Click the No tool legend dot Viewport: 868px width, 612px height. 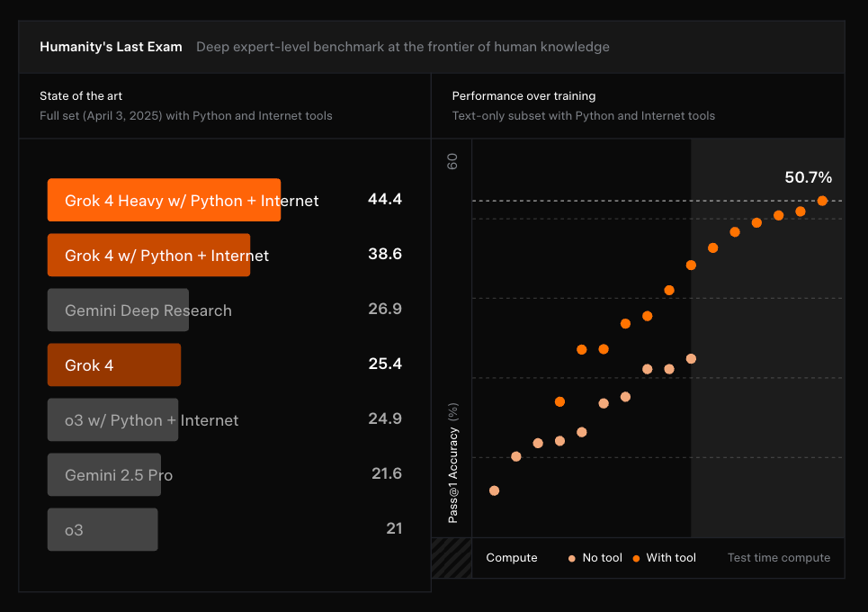(572, 558)
